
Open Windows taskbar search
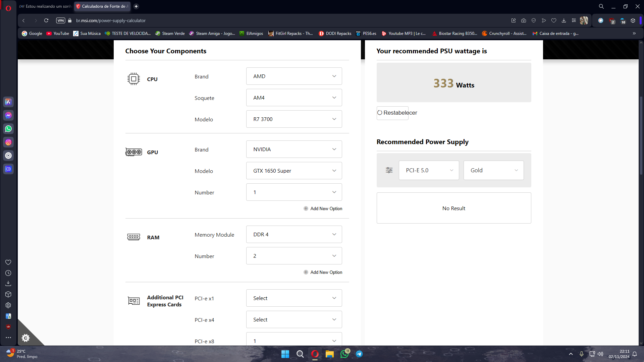pos(300,354)
